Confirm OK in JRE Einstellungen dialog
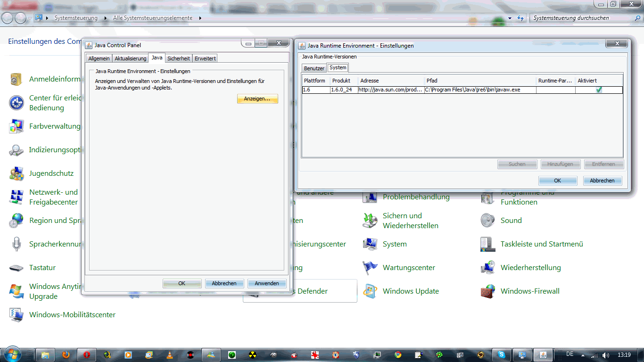Screen dimensions: 644x362 (x=558, y=181)
